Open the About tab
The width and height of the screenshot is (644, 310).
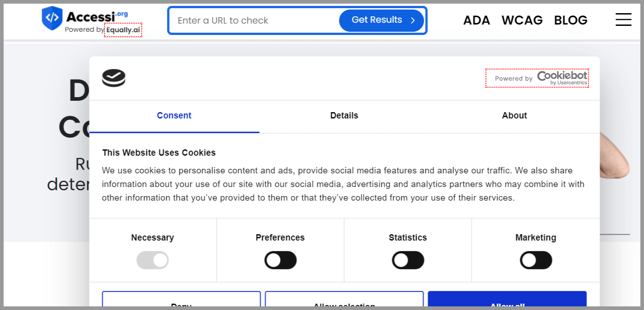click(x=515, y=116)
